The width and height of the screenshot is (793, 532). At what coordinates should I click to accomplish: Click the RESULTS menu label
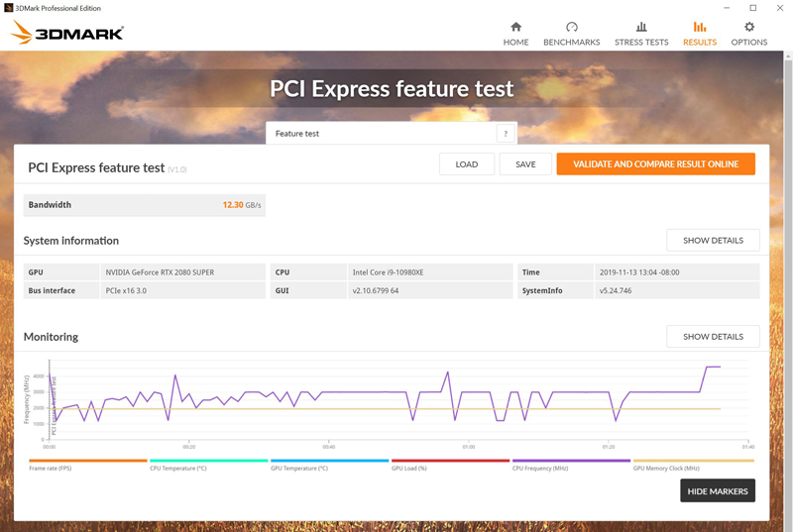point(700,43)
